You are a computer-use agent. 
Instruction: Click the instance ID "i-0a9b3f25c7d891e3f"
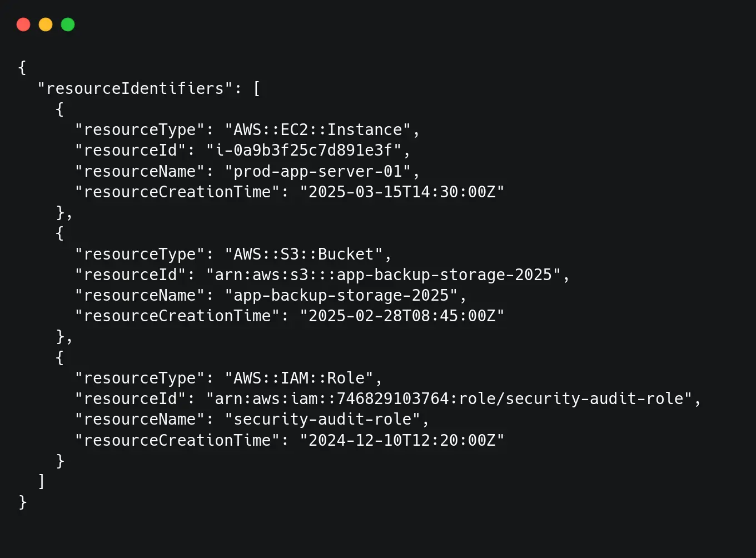point(304,150)
